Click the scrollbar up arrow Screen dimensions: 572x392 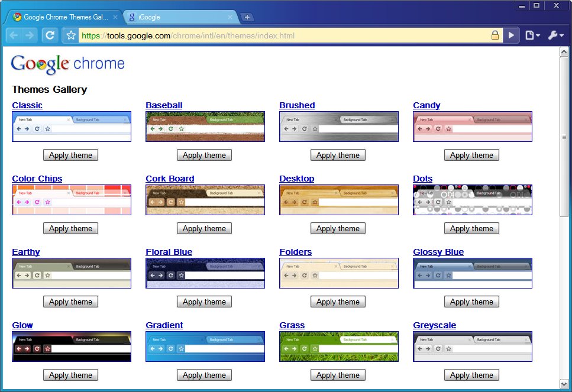click(564, 52)
